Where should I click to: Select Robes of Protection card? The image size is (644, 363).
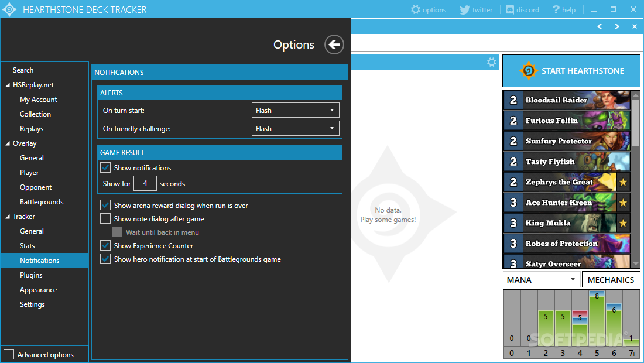[x=567, y=244]
